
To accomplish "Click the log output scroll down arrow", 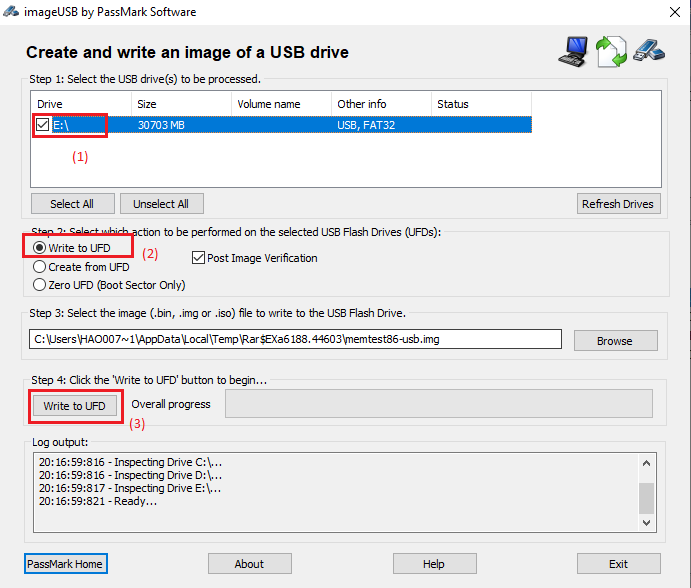I will tap(647, 522).
